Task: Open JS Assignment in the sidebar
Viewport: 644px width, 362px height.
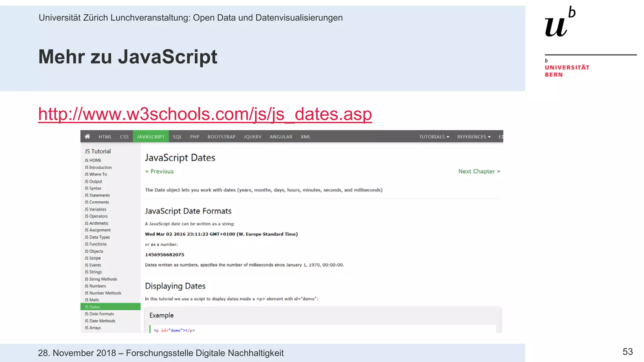Action: 97,230
